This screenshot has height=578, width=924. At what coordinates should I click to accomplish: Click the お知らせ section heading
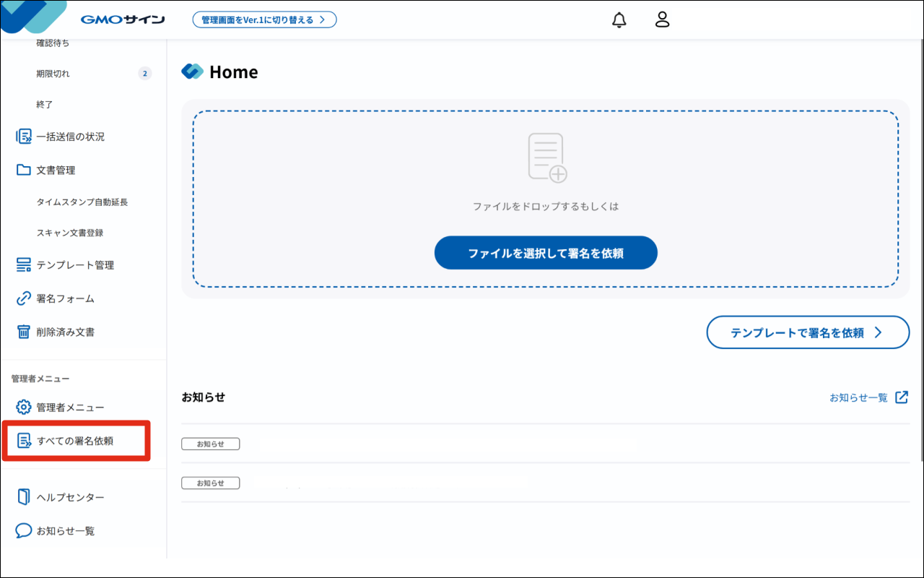[x=204, y=397]
